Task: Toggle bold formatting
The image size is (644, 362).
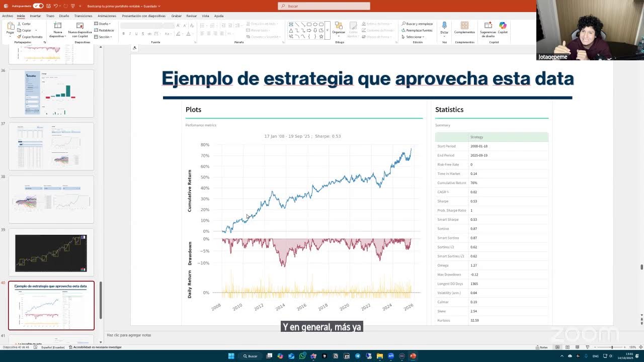Action: click(123, 34)
